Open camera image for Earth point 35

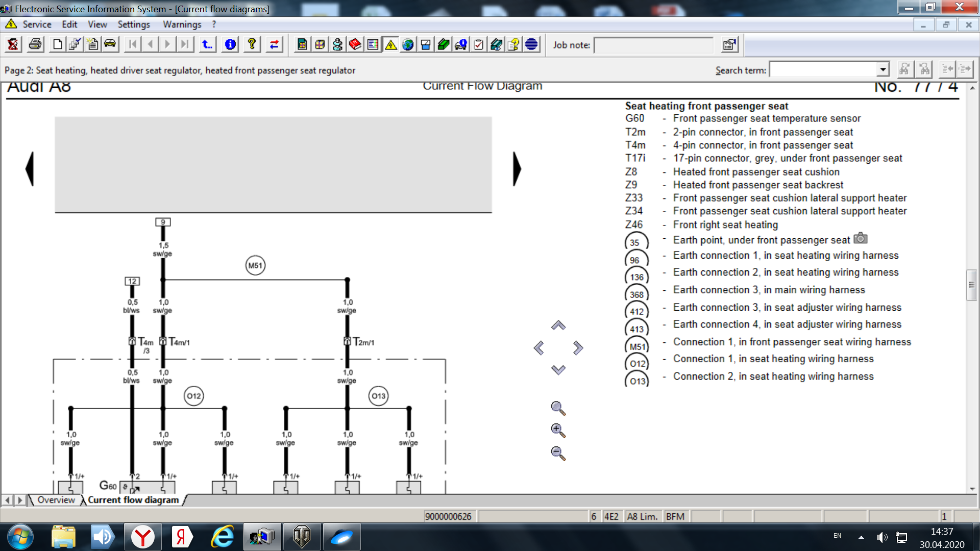click(x=861, y=238)
